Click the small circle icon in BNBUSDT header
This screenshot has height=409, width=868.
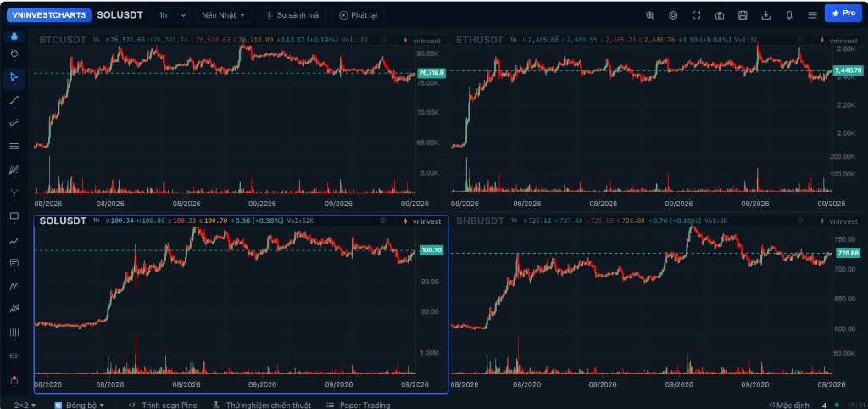click(x=800, y=221)
